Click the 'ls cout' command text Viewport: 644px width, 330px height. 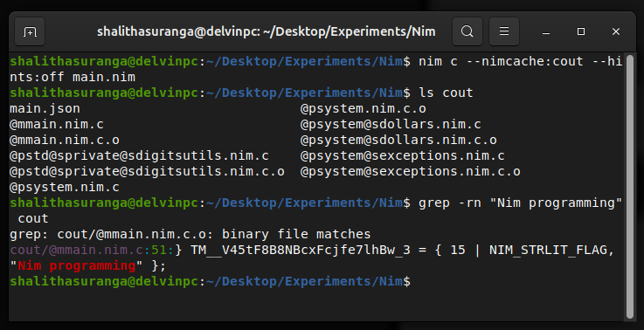[446, 93]
